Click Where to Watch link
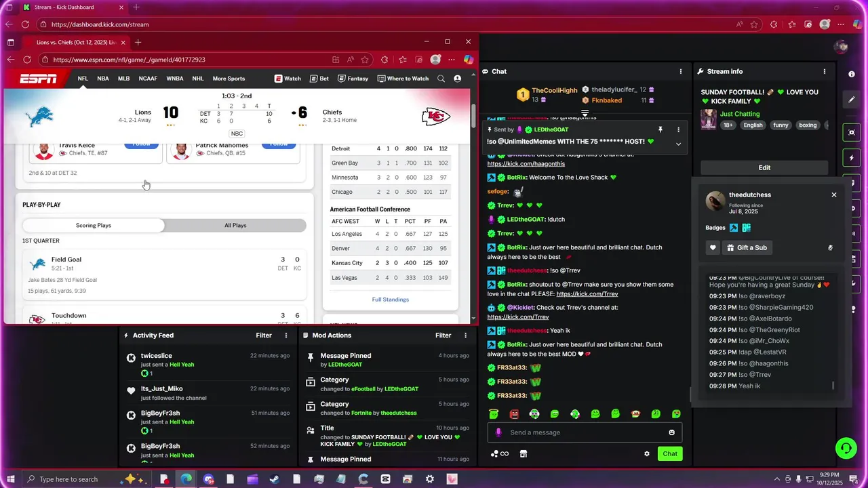The width and height of the screenshot is (868, 488). click(x=403, y=78)
